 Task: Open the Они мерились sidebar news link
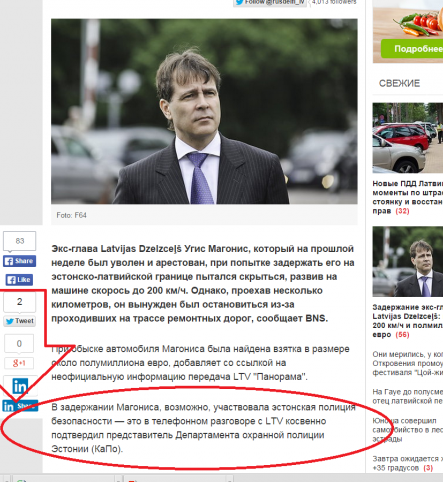[408, 363]
